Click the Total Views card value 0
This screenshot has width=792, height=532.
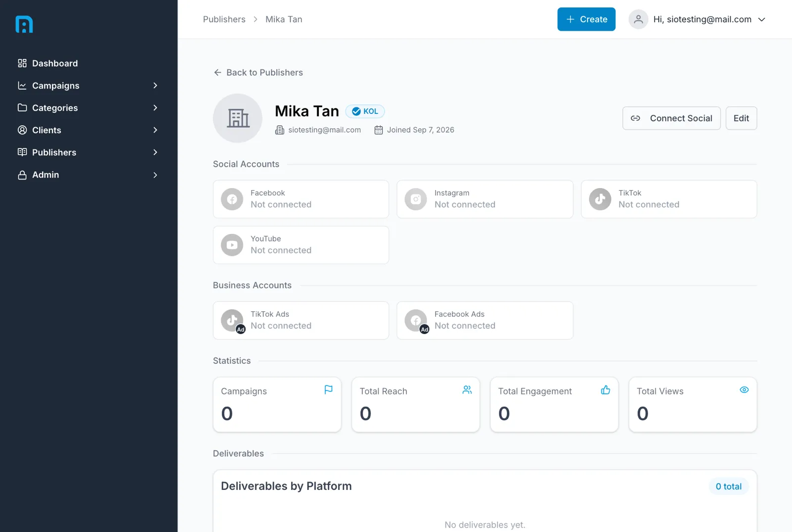pos(643,414)
